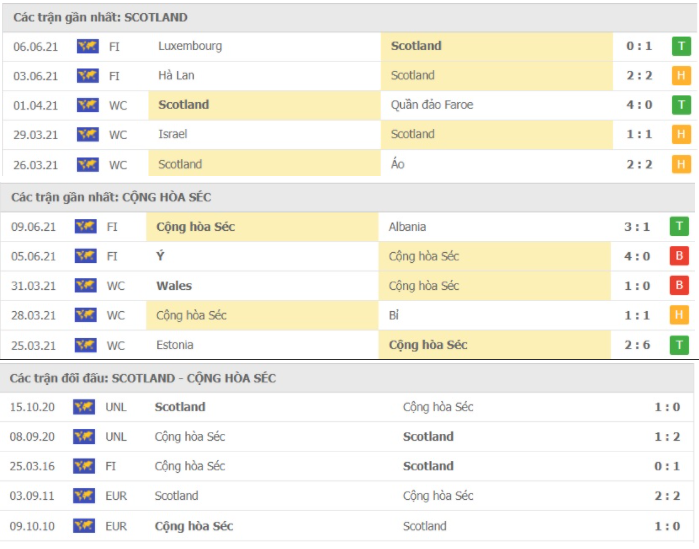Viewport: 699px width, 549px height.
Task: Select the 'Các trận gần nhất: CỘNG HÒA SÉC' header
Action: coord(111,197)
